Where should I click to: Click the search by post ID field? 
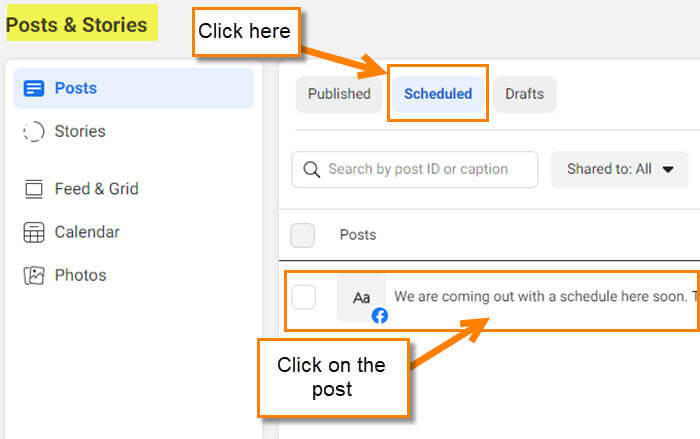pos(415,170)
